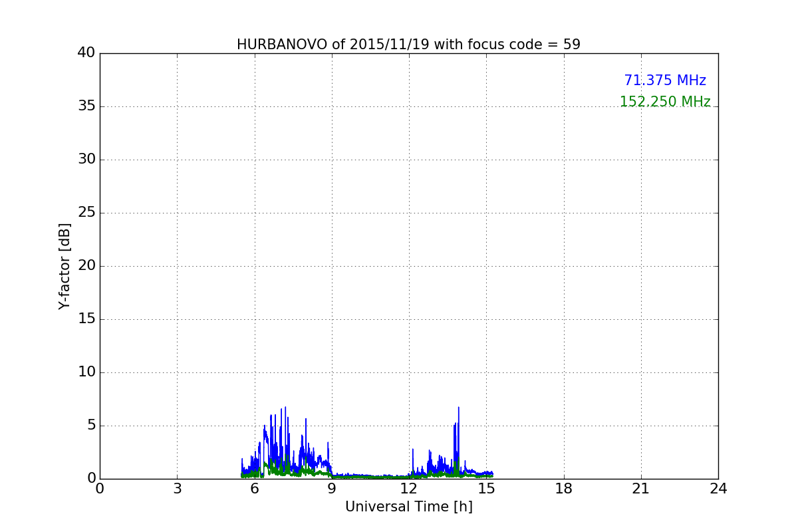Click x-axis tick label 21
The width and height of the screenshot is (798, 532).
[x=641, y=489]
